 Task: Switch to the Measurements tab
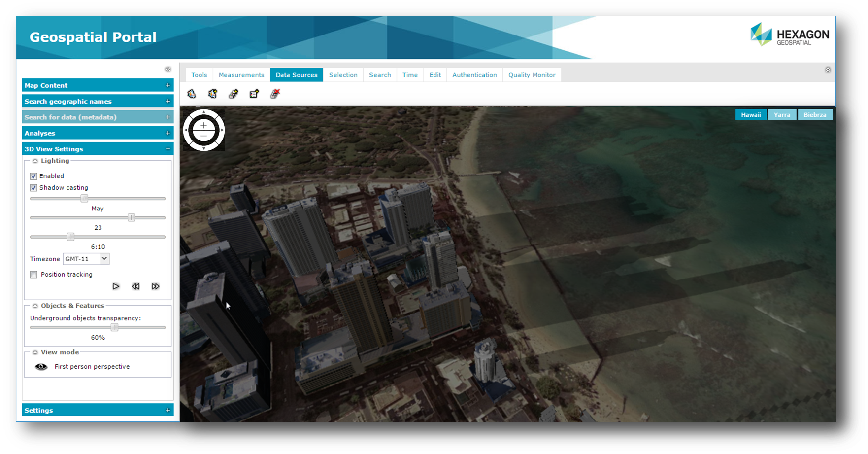tap(241, 74)
